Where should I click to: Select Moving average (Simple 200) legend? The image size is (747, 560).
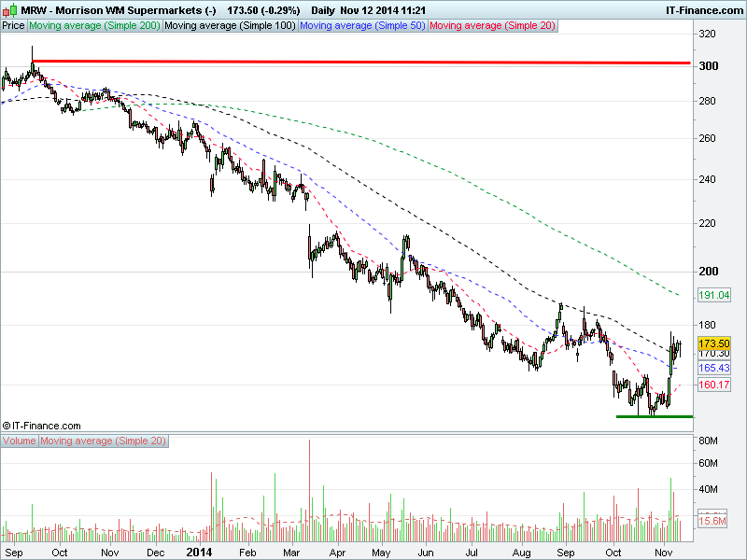coord(94,26)
